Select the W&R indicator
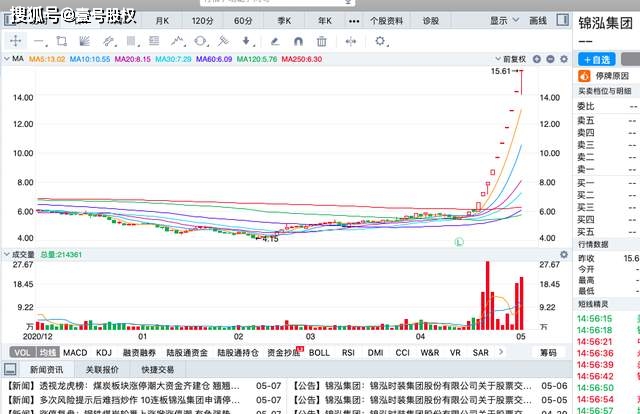 430,353
